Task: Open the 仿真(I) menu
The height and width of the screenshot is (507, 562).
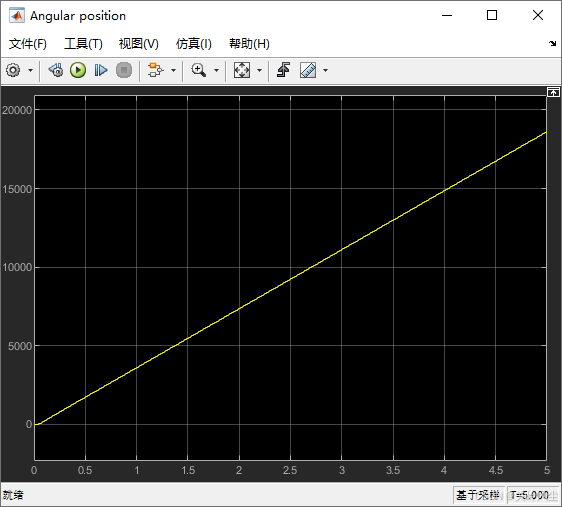Action: 194,44
